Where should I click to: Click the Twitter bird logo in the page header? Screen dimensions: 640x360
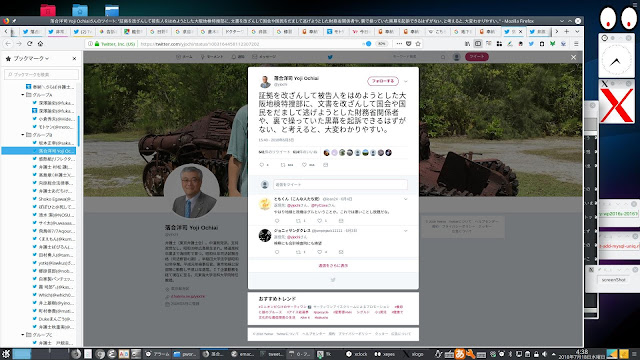point(330,57)
